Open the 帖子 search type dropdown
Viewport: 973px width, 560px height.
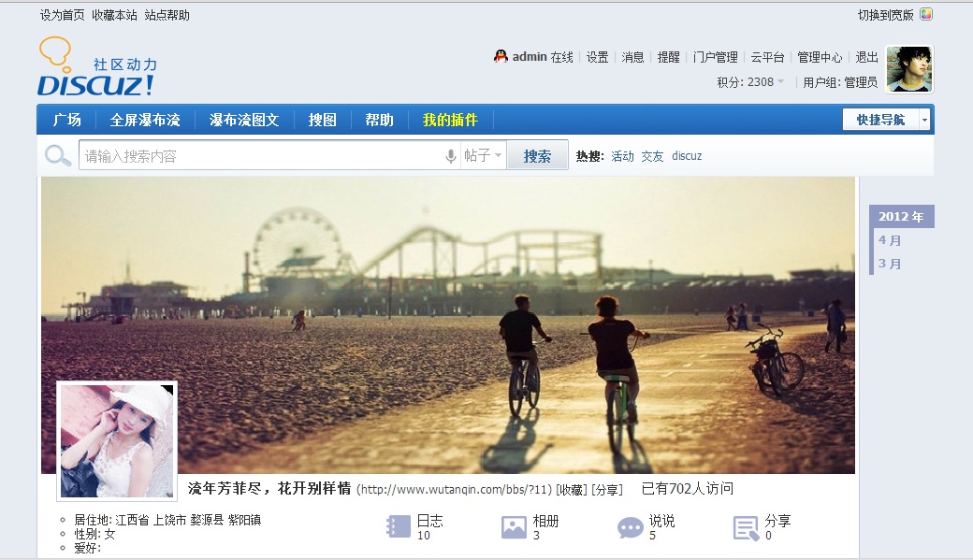point(482,155)
